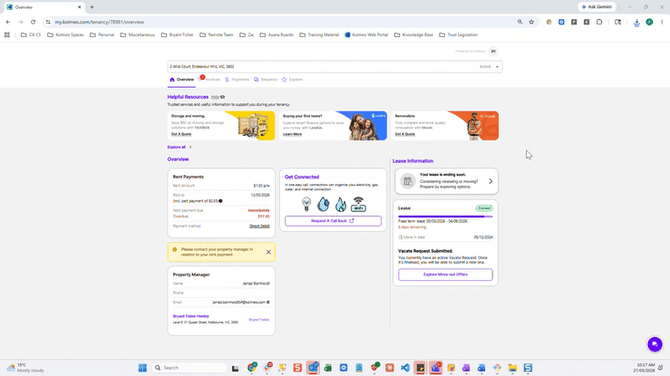Select the Overview tab
The width and height of the screenshot is (670, 376).
(x=182, y=79)
